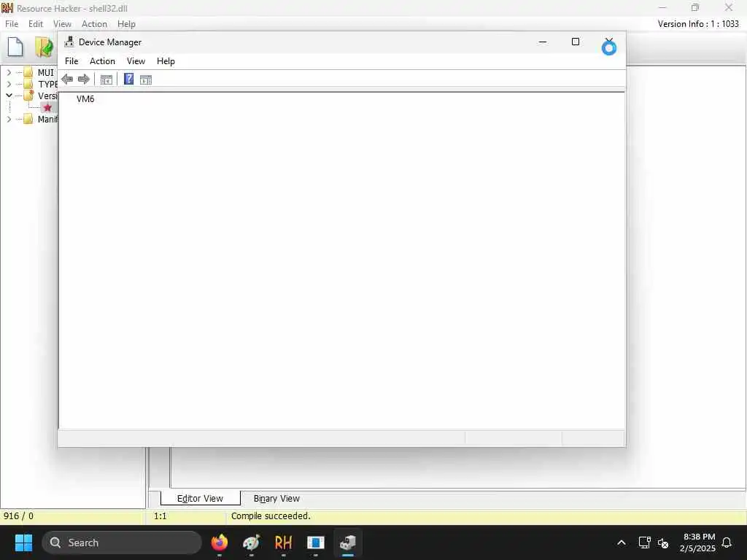The height and width of the screenshot is (560, 747).
Task: Expand the MUI folder in Resource Hacker
Action: [9, 72]
